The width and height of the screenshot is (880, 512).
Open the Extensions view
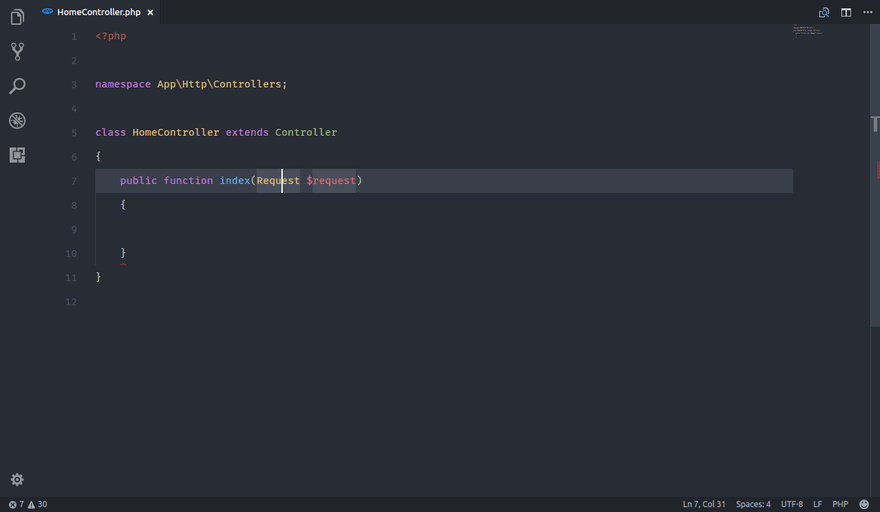coord(17,155)
